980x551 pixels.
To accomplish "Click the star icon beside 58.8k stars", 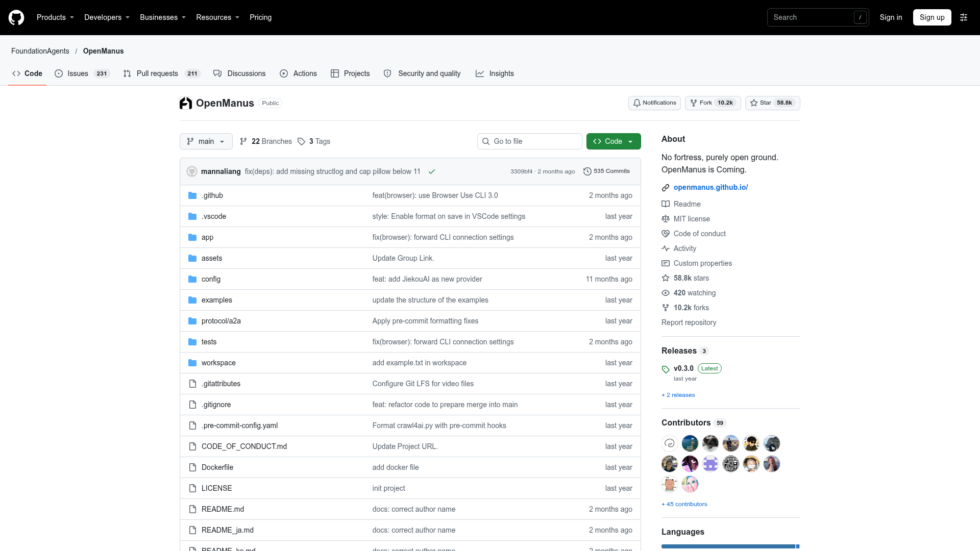I will pyautogui.click(x=666, y=278).
